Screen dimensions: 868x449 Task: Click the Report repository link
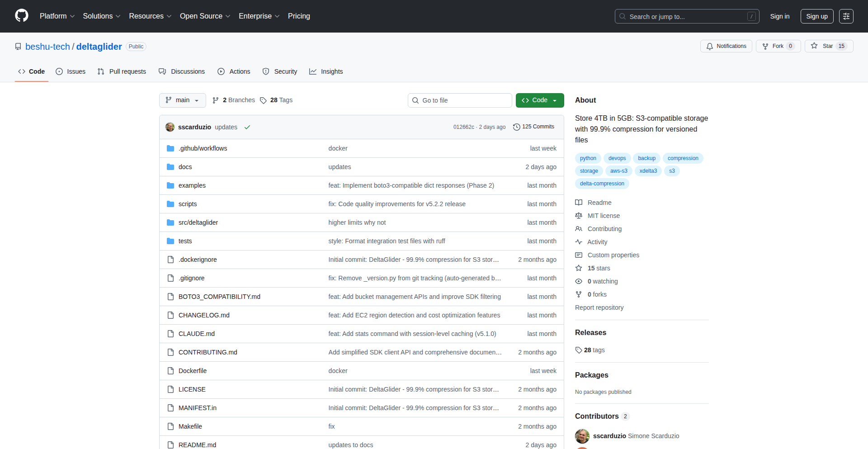click(599, 307)
